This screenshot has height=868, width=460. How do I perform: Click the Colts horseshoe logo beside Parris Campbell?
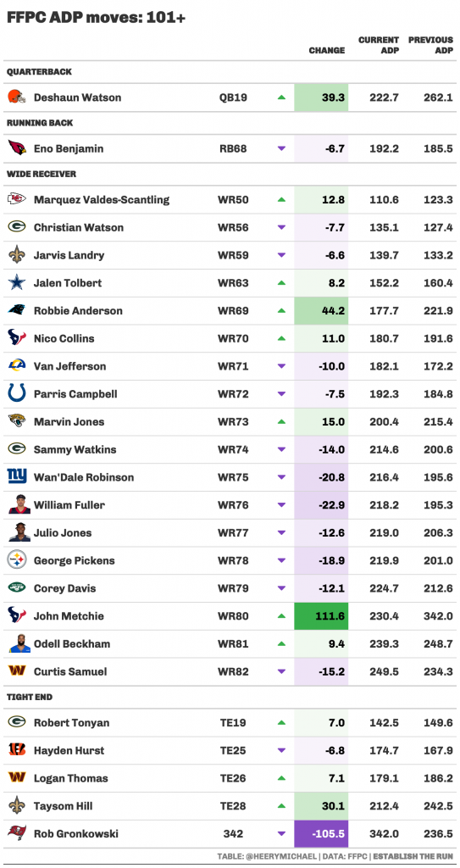point(17,393)
